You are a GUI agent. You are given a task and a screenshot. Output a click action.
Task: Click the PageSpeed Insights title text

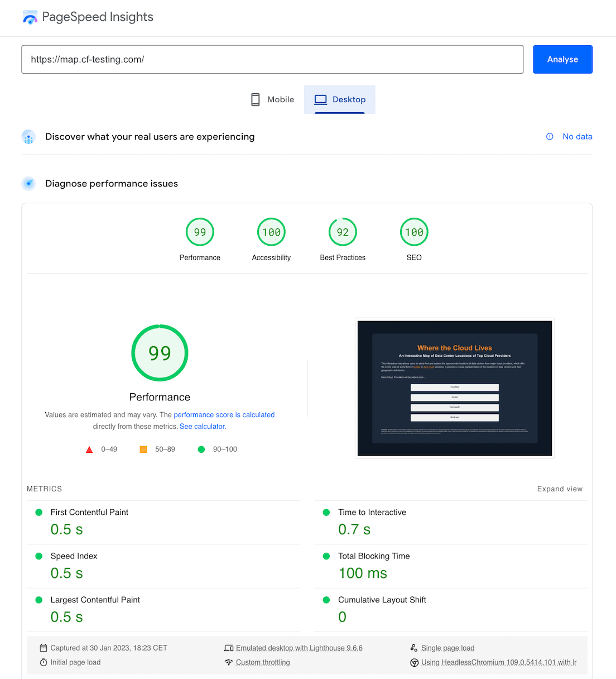click(x=98, y=17)
